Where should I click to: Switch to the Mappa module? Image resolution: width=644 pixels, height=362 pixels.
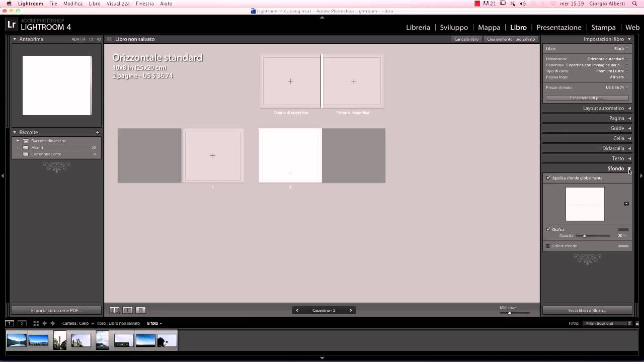[x=489, y=27]
